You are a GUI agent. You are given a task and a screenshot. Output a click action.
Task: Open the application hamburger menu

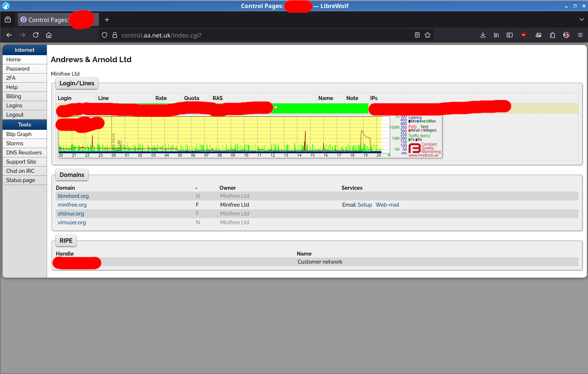(580, 35)
